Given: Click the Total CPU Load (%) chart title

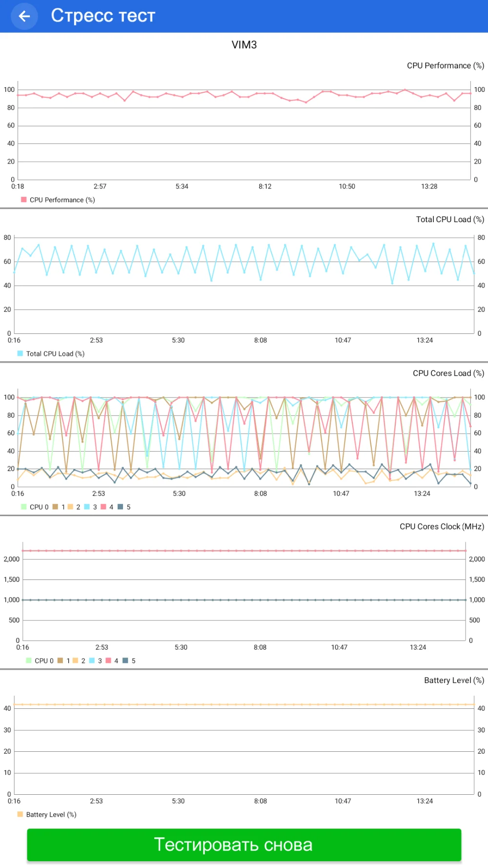Looking at the screenshot, I should click(450, 220).
